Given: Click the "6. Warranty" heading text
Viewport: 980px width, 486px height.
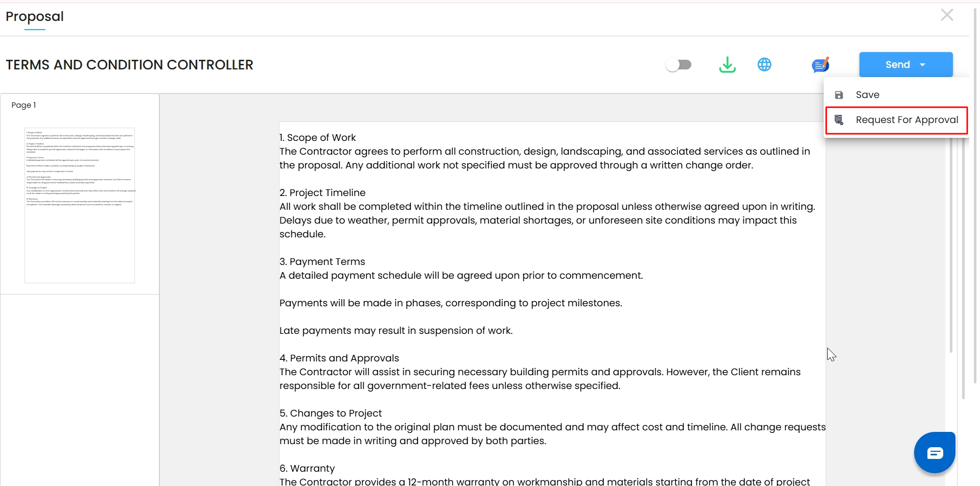Looking at the screenshot, I should pos(307,469).
